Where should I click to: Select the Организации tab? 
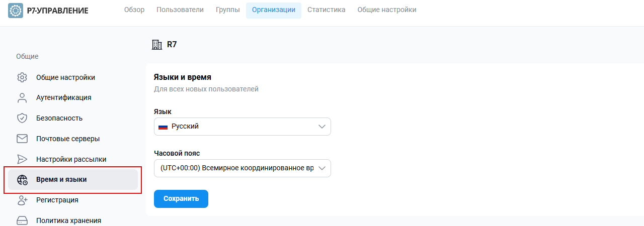click(274, 10)
